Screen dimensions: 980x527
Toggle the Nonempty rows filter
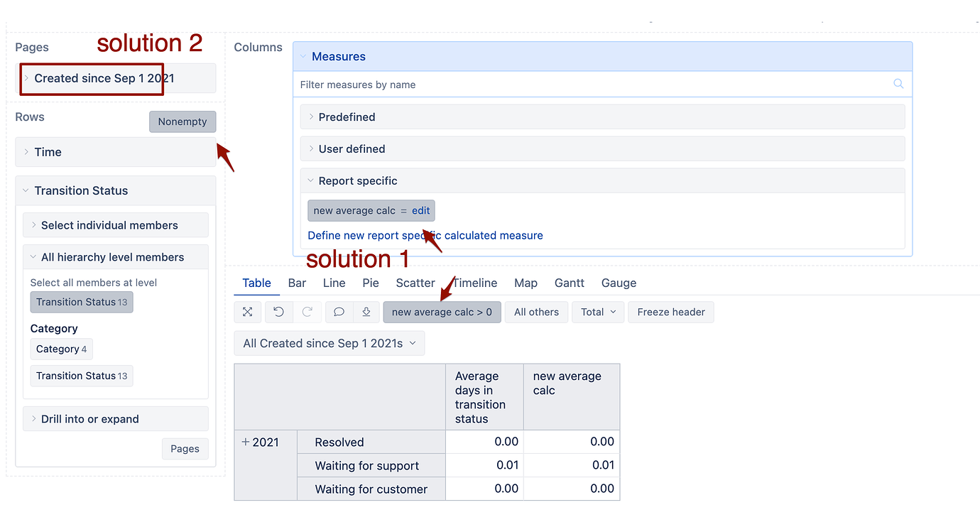pos(183,121)
